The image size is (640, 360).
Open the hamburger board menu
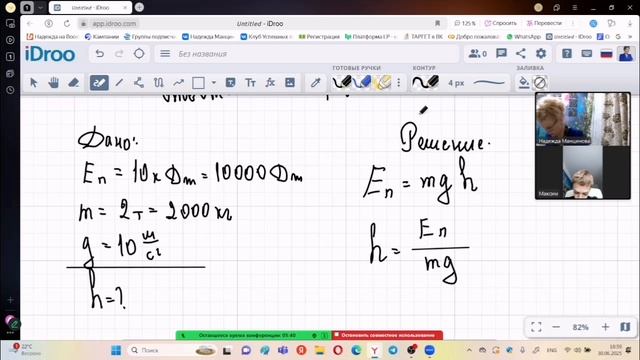tap(165, 54)
